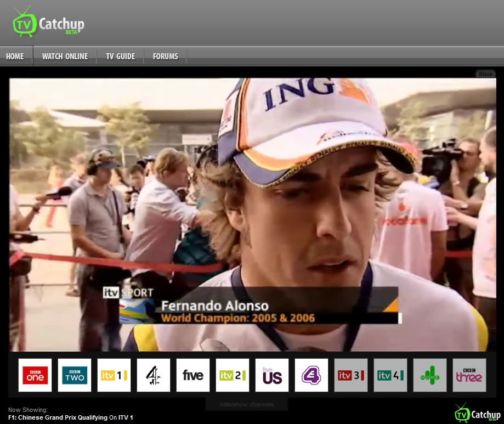Select the Five US channel

(272, 375)
